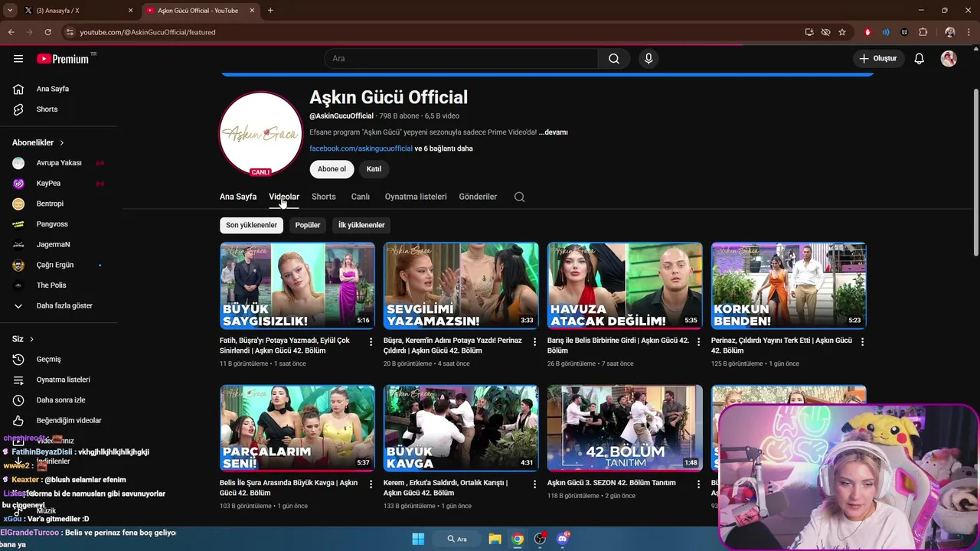Expand the Siz section chevron
The width and height of the screenshot is (980, 551).
[31, 339]
